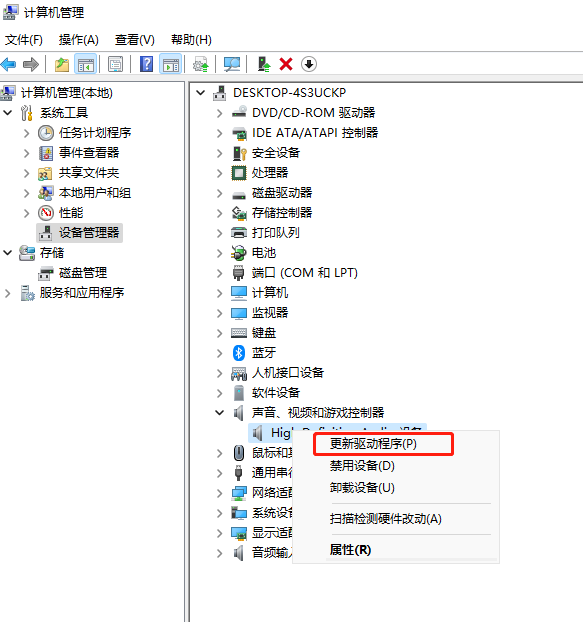Click the Back arrow toolbar icon
This screenshot has width=583, height=622.
coord(8,64)
